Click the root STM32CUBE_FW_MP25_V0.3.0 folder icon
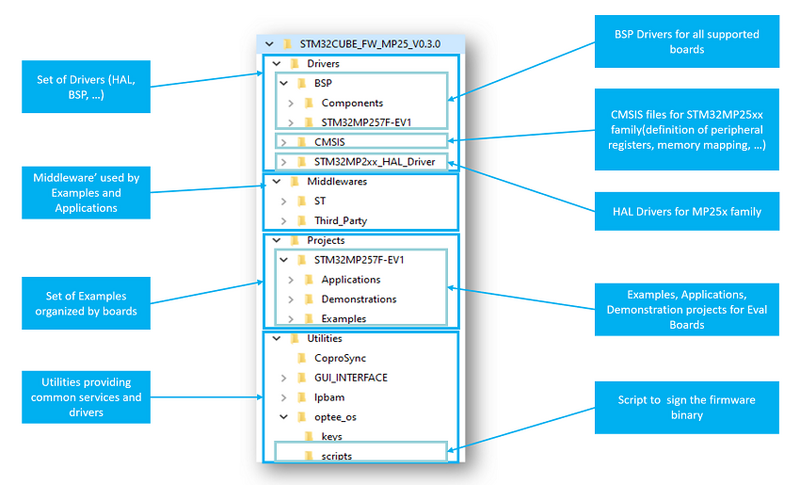 coord(288,44)
